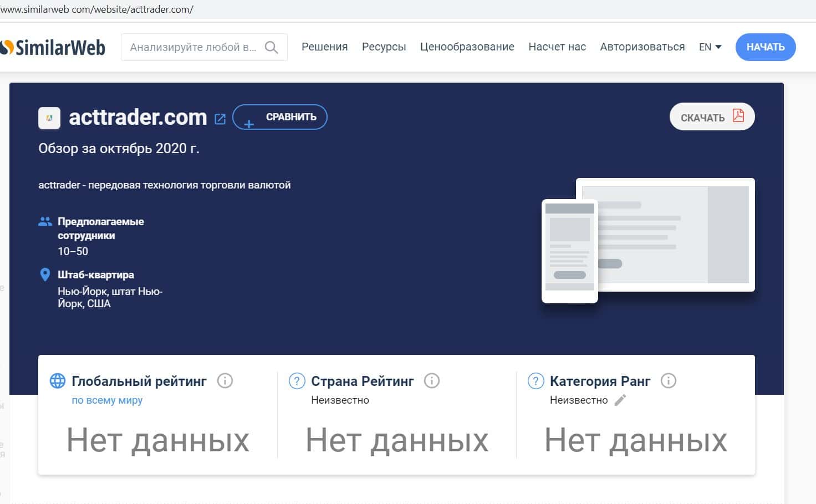Click the search magnifier icon

click(271, 47)
